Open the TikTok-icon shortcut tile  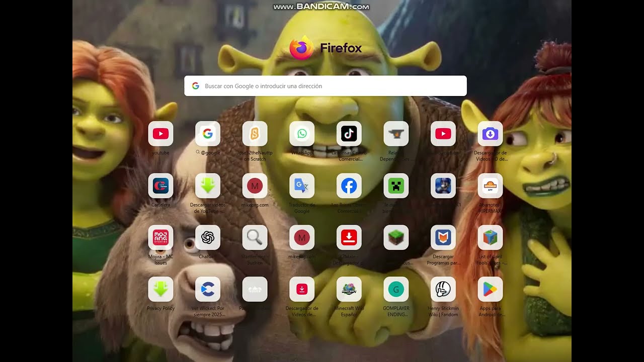point(349,134)
